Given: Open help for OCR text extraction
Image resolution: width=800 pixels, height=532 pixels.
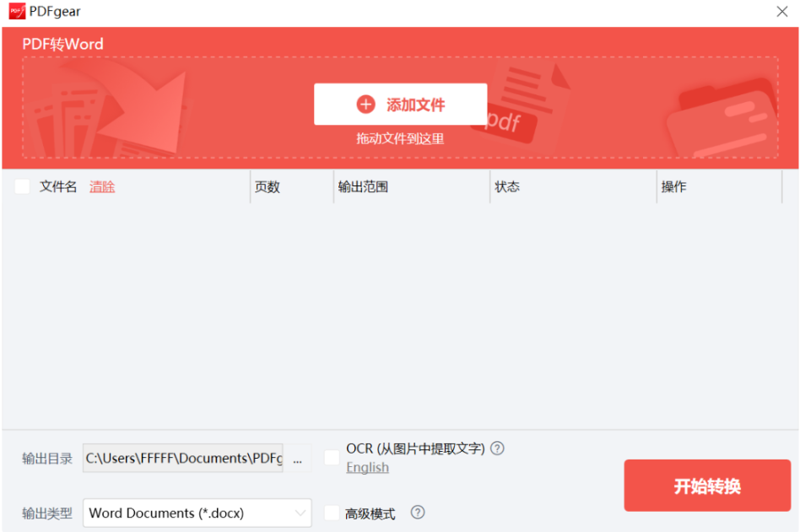Looking at the screenshot, I should click(497, 449).
